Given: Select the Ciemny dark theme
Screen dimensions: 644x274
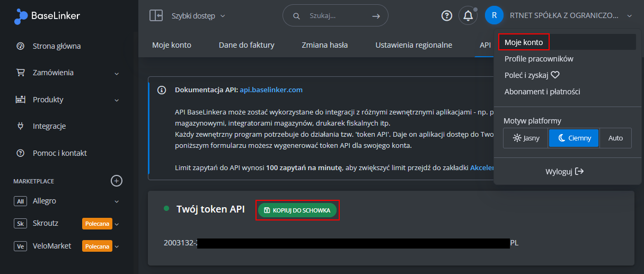Looking at the screenshot, I should 574,138.
